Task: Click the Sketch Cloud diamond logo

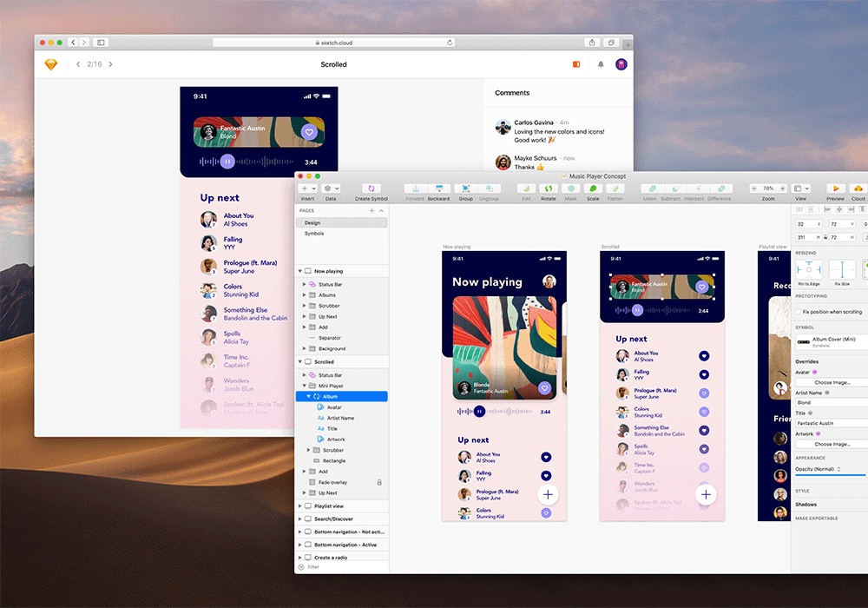Action: (51, 65)
